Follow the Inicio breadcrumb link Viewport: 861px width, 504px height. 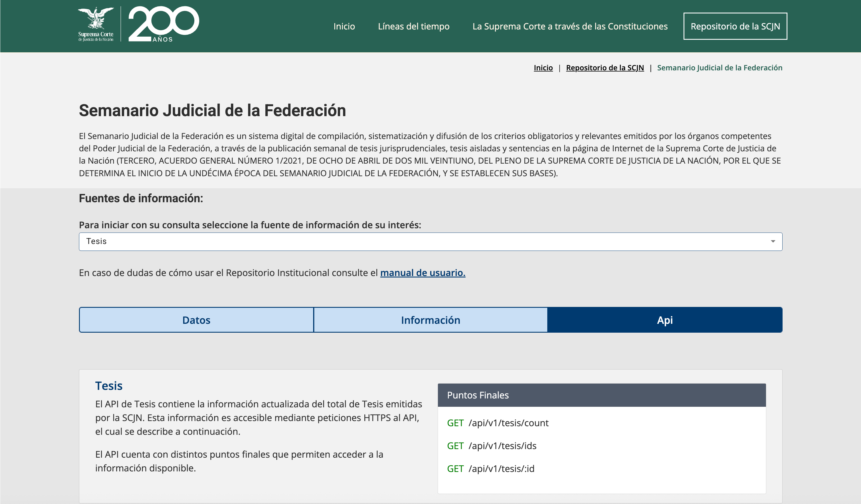click(x=543, y=68)
